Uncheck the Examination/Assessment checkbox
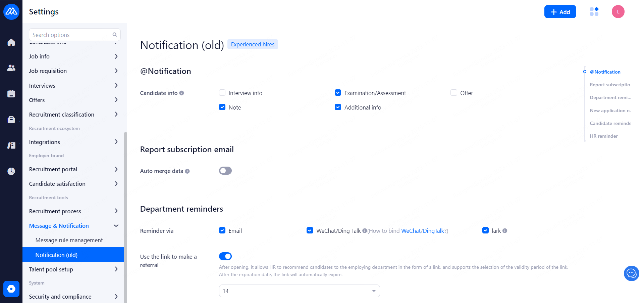Screen dimensions: 644x303 click(x=338, y=93)
